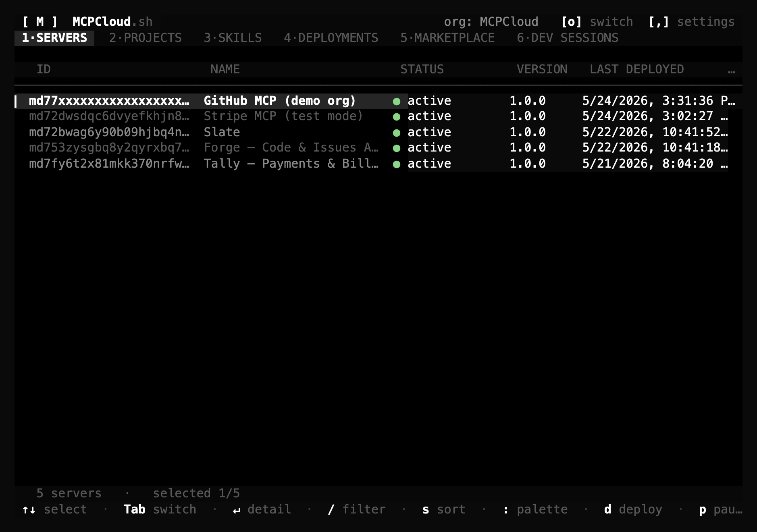Click the [ M ] logo mark
The image size is (757, 532).
(40, 22)
